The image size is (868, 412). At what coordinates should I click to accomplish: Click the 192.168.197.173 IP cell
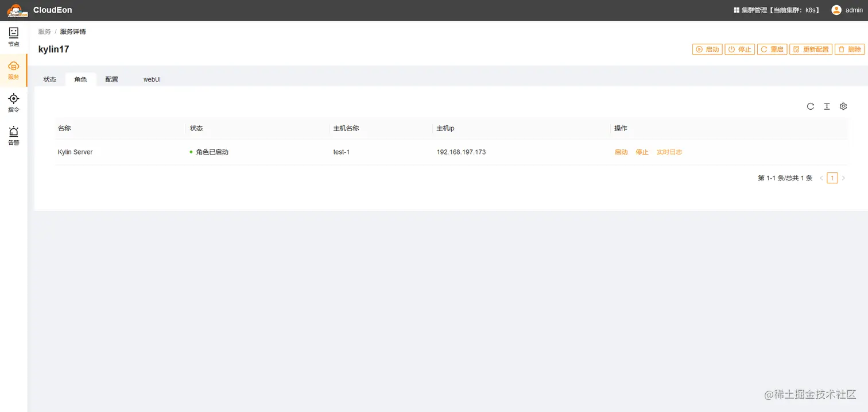[x=461, y=152]
